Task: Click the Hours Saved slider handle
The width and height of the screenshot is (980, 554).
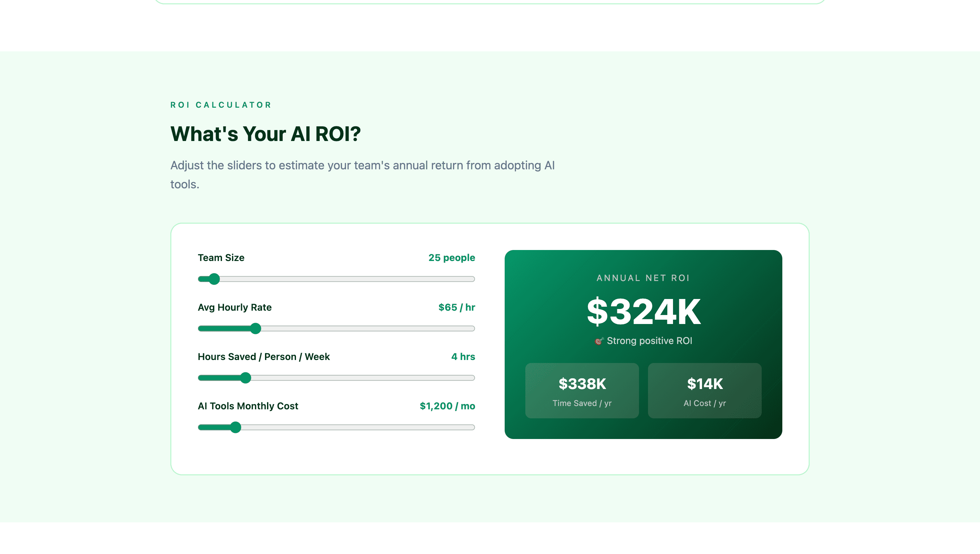Action: point(246,378)
